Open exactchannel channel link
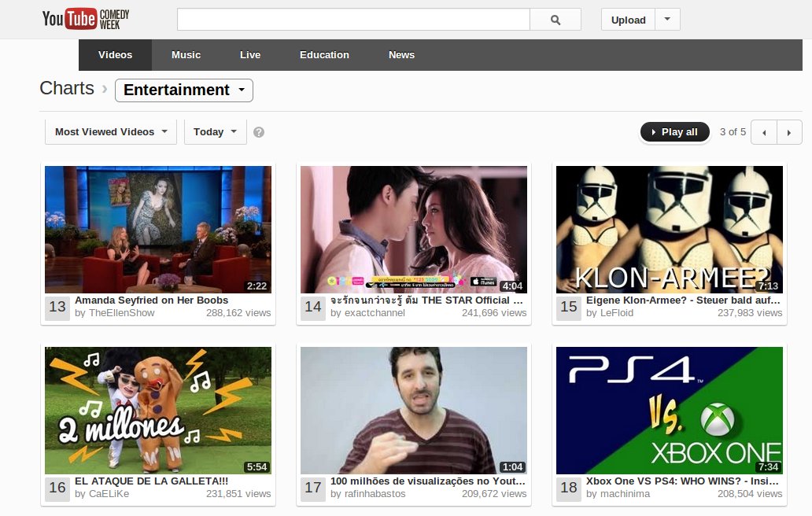 point(375,313)
